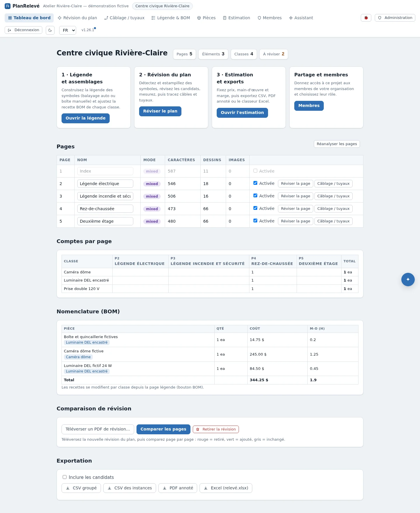Edit the Rez-de-chaussée name field
Screen dimensions: 420x513
pyautogui.click(x=105, y=209)
